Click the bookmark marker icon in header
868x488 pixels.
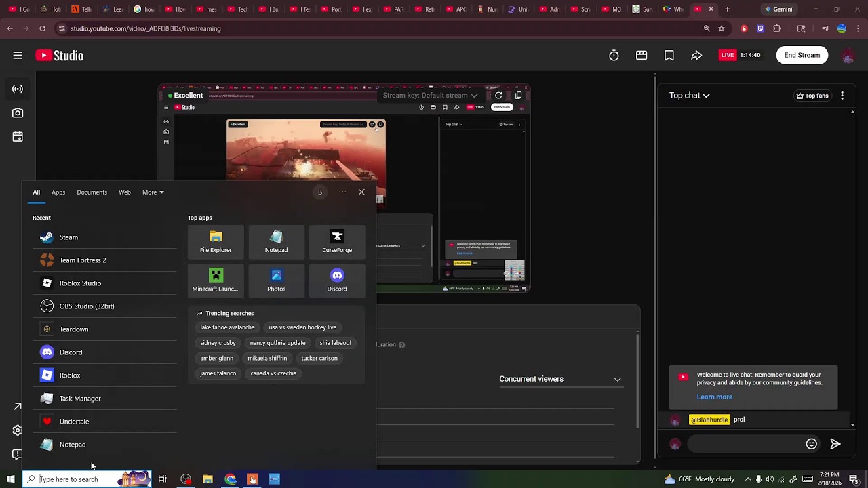click(x=669, y=56)
